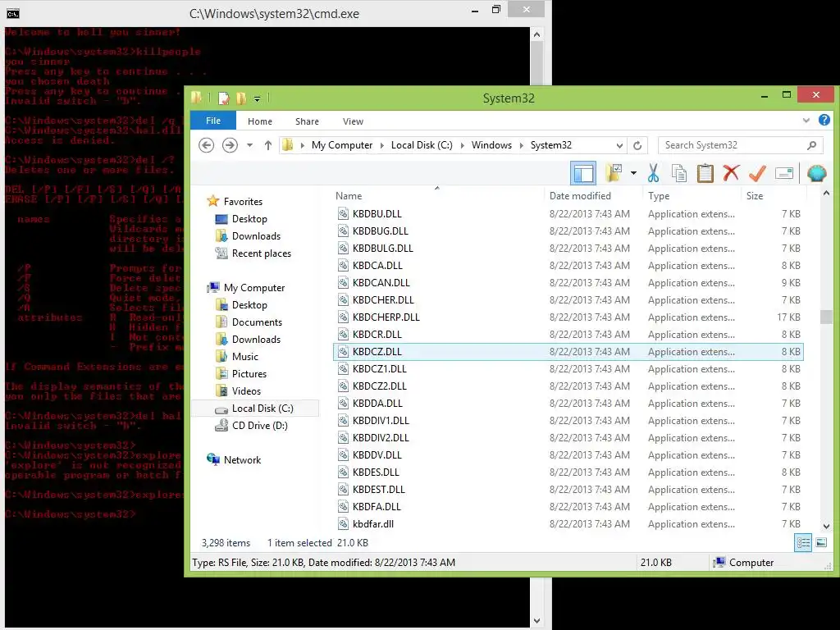Open the View ribbon tab
The height and width of the screenshot is (630, 840).
coord(353,121)
